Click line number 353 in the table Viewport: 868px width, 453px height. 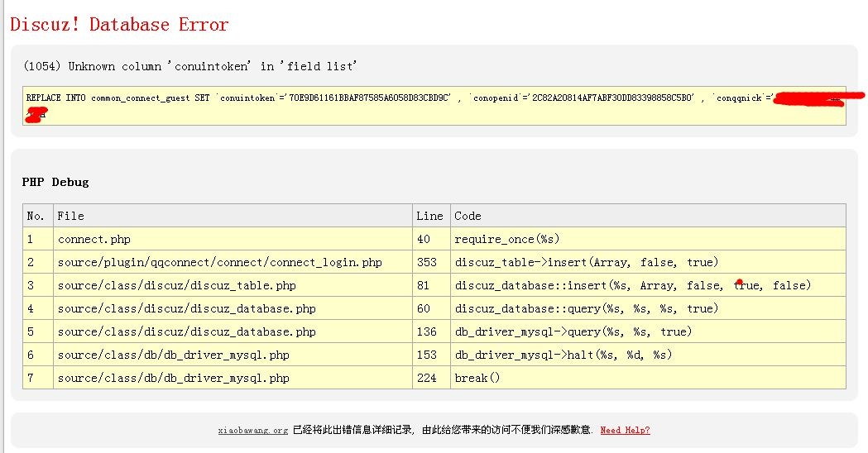(426, 262)
